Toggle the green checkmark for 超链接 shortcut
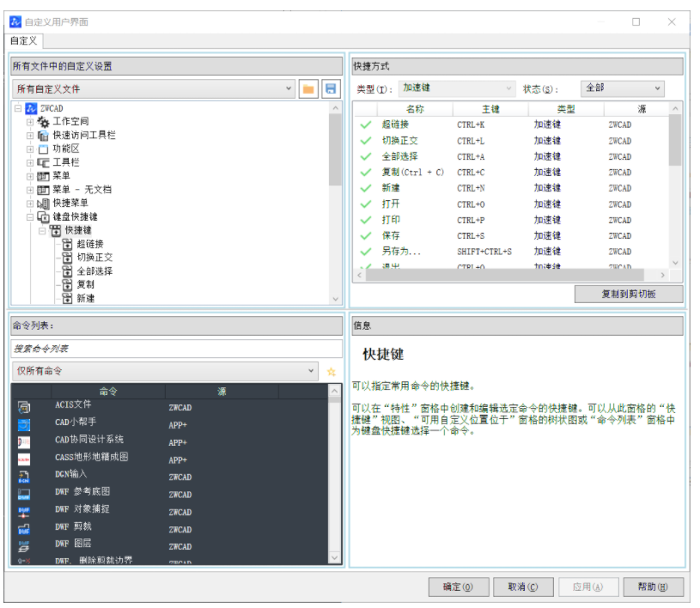The width and height of the screenshot is (700, 608). point(366,125)
